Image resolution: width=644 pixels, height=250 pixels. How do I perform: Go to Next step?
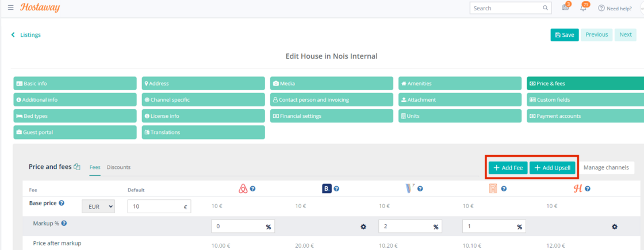coord(625,35)
